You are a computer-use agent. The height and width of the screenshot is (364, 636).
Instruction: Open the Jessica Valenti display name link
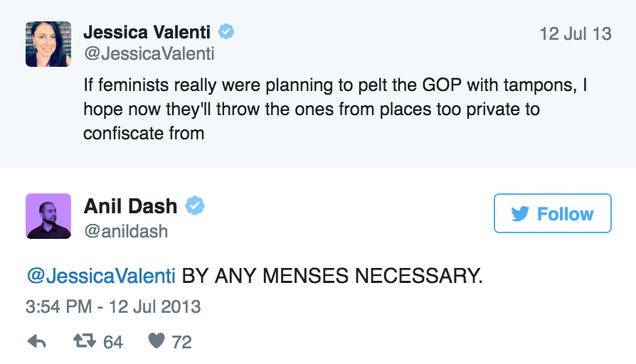coord(147,32)
